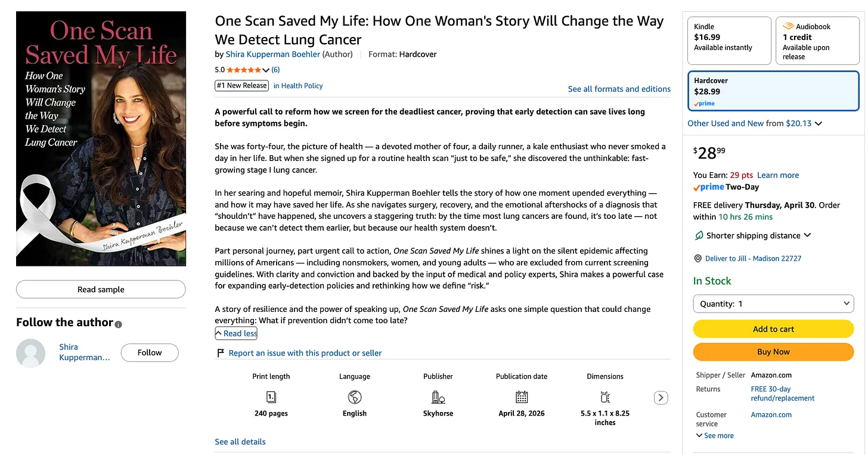Expand Shorter shipping distance details
The height and width of the screenshot is (455, 868).
807,236
